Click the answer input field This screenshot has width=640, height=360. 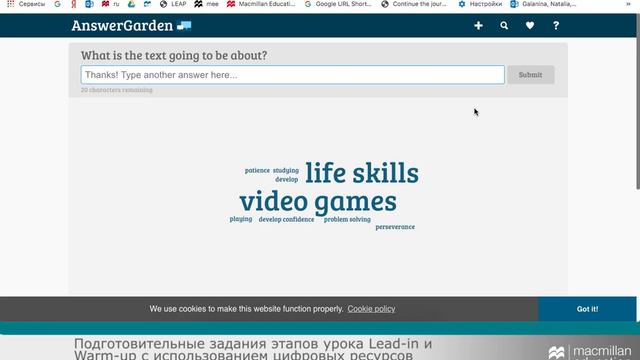[x=293, y=75]
